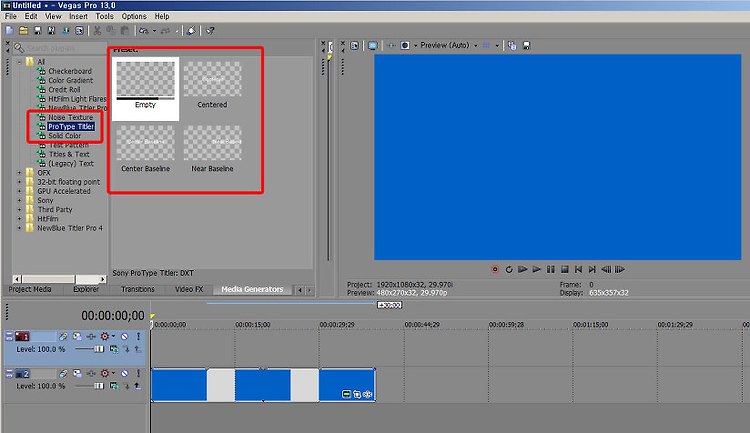Viewport: 750px width, 433px height.
Task: Click the plugin tree horizontal scrollbar
Action: pos(60,279)
